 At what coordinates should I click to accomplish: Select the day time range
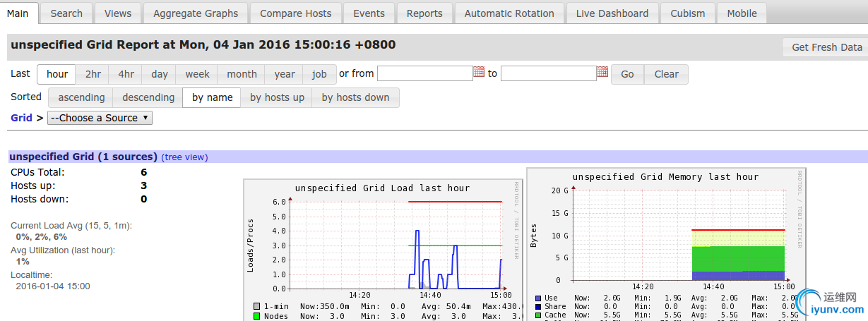160,74
